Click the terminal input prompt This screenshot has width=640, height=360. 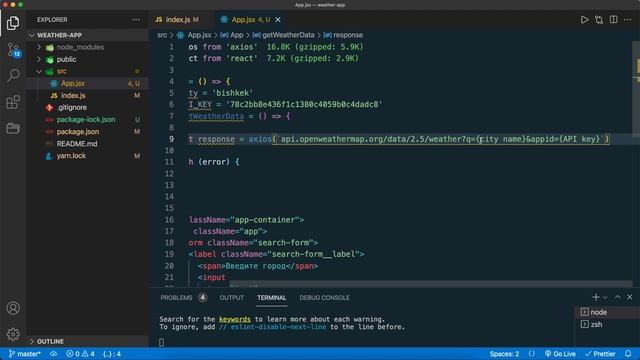162,342
